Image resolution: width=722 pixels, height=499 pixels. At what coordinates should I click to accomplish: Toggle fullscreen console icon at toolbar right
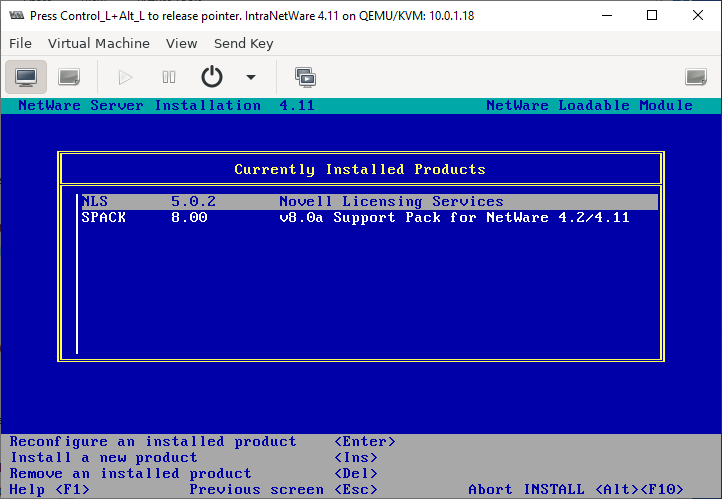tap(696, 77)
